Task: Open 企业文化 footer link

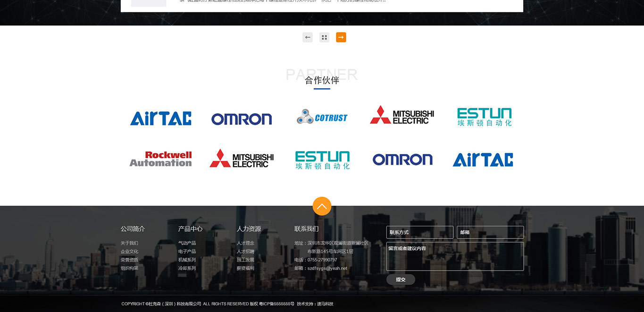Action: (129, 252)
